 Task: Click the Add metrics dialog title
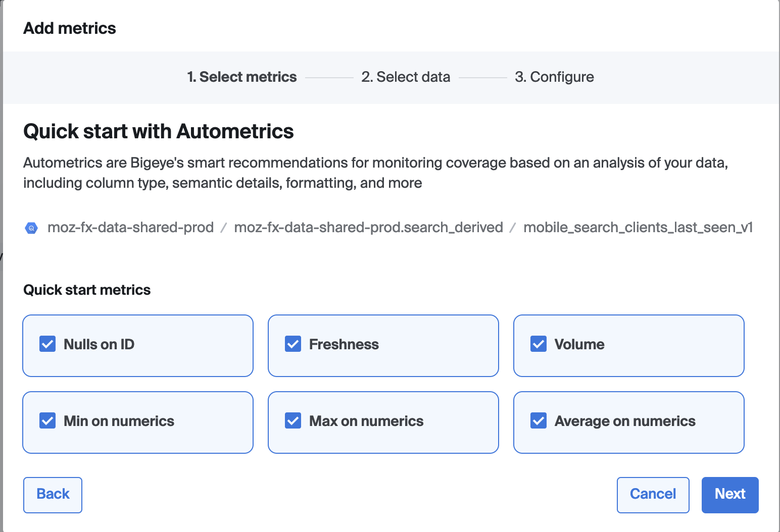(x=70, y=28)
